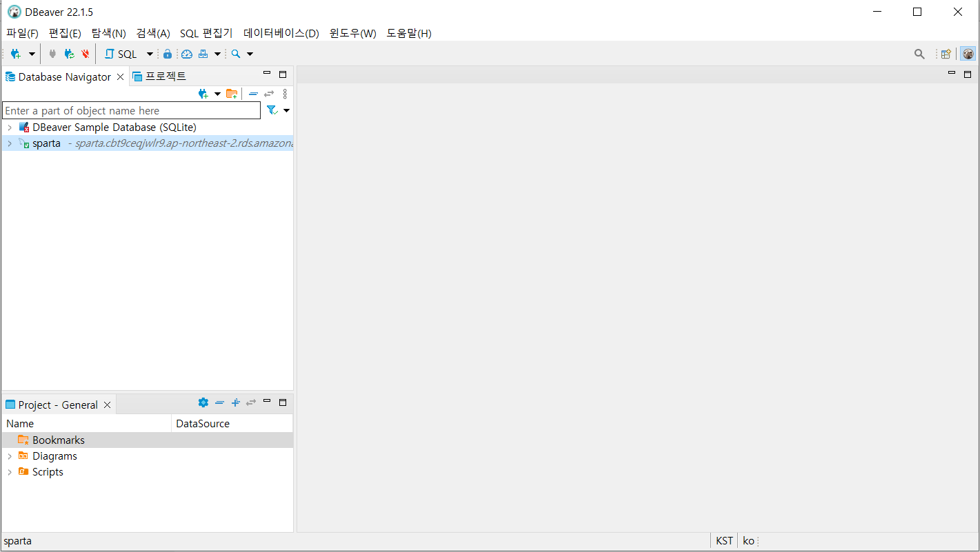Select DBeaver Sample Database (SQLite) connection

[x=114, y=127]
